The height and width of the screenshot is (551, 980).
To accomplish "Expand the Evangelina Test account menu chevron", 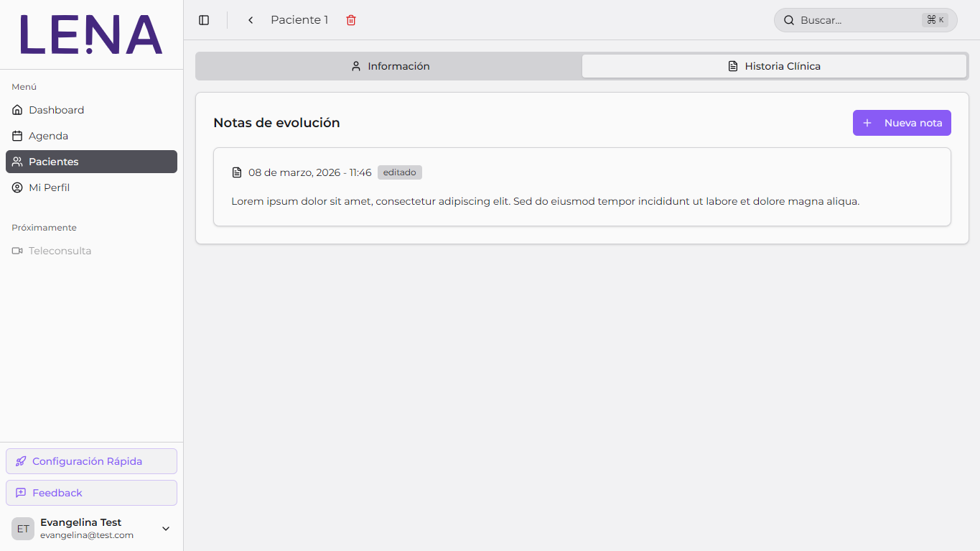I will coord(166,529).
